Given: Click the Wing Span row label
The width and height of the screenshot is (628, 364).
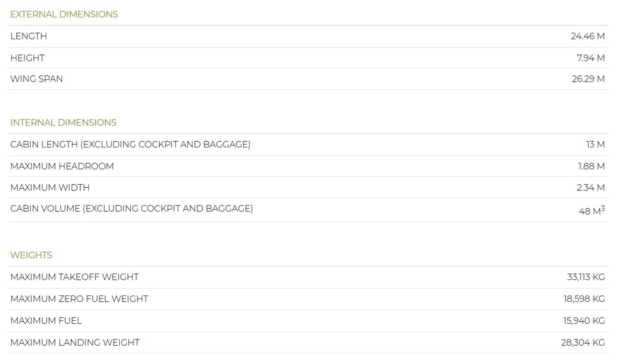Looking at the screenshot, I should pos(37,79).
